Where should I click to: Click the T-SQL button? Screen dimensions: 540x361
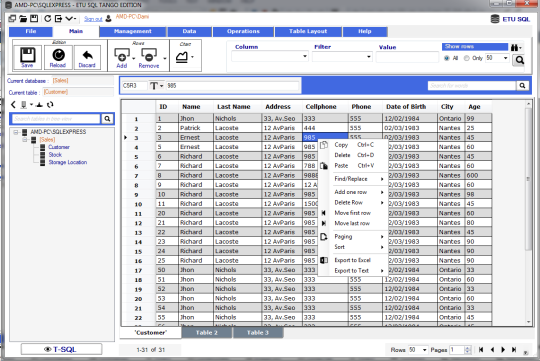click(x=61, y=349)
